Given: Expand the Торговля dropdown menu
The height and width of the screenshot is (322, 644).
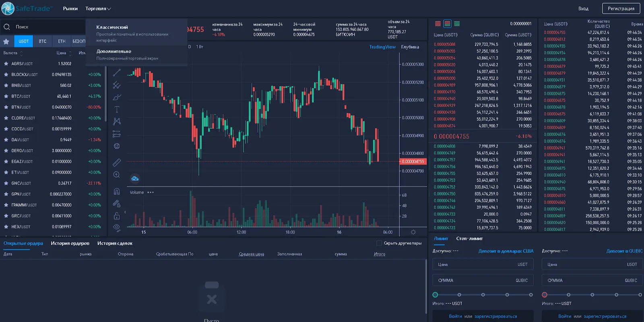Looking at the screenshot, I should coord(98,8).
